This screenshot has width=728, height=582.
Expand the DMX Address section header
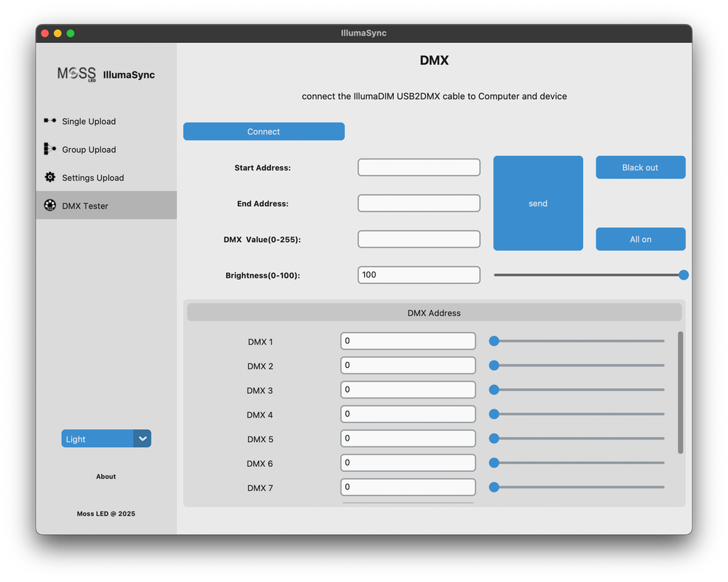(x=434, y=312)
